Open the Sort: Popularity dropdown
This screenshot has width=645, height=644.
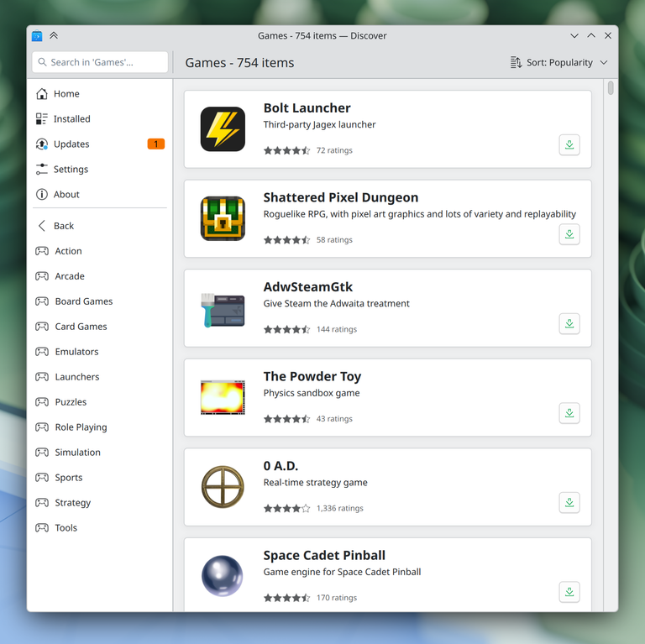558,63
